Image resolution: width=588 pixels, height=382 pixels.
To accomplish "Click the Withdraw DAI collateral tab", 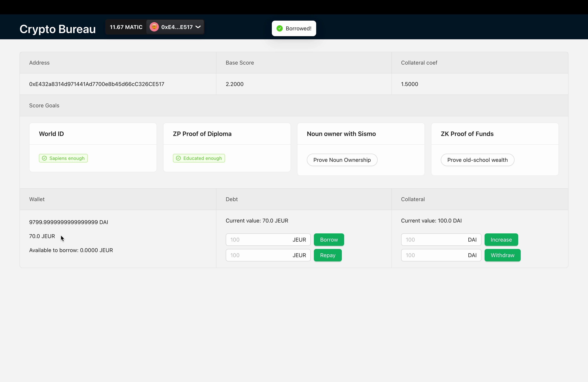I will pos(502,255).
